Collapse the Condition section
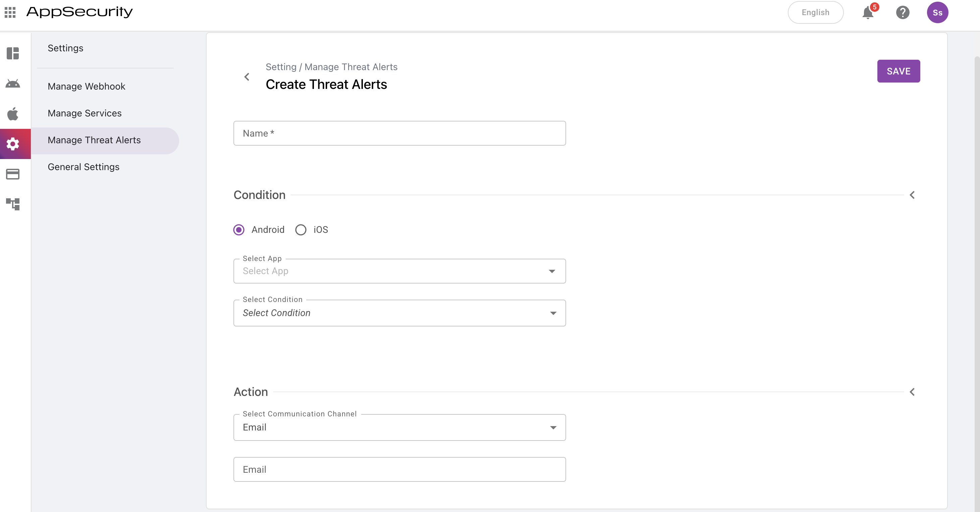Image resolution: width=980 pixels, height=512 pixels. point(912,195)
